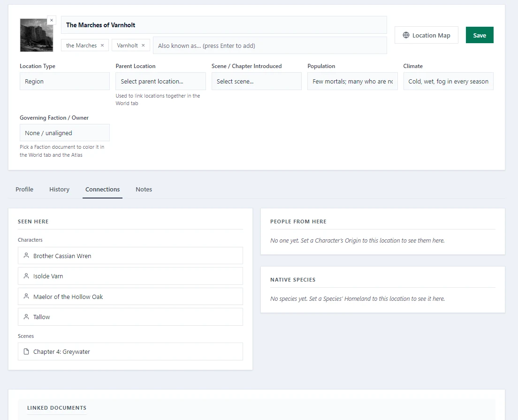
Task: Open the Location Type dropdown
Action: pyautogui.click(x=65, y=81)
